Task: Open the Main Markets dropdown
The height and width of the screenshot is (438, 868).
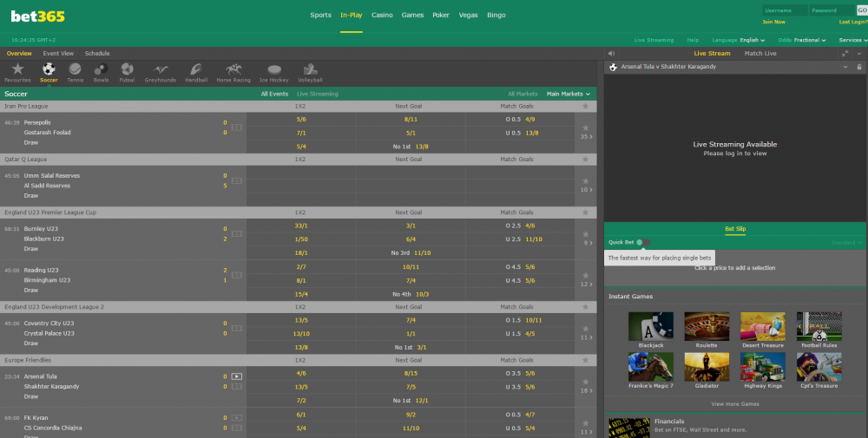Action: pyautogui.click(x=568, y=94)
